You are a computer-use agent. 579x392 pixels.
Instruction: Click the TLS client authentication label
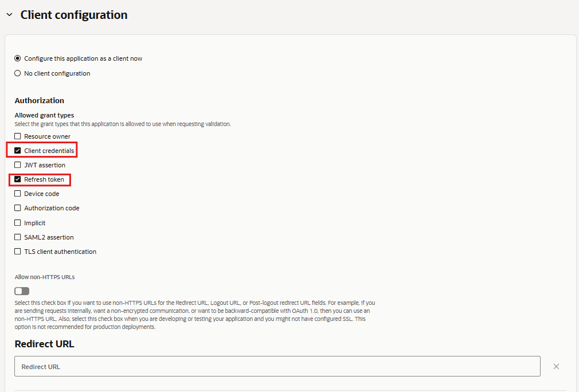[60, 252]
